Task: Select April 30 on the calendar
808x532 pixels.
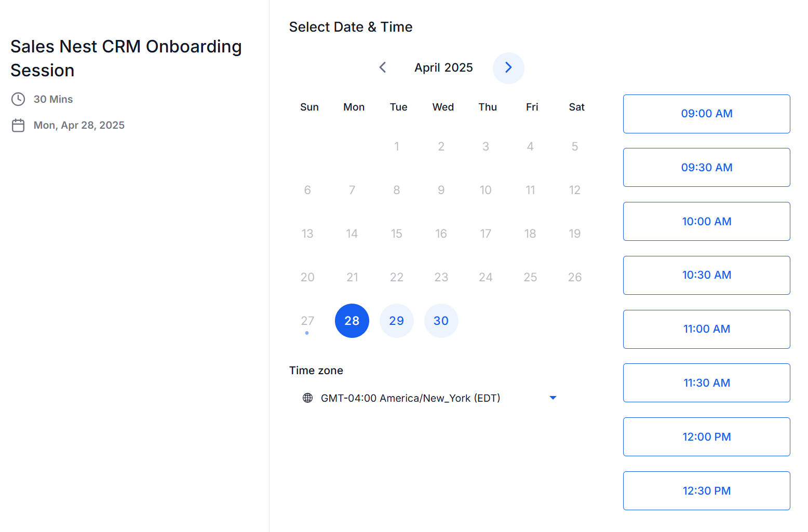Action: click(x=441, y=321)
